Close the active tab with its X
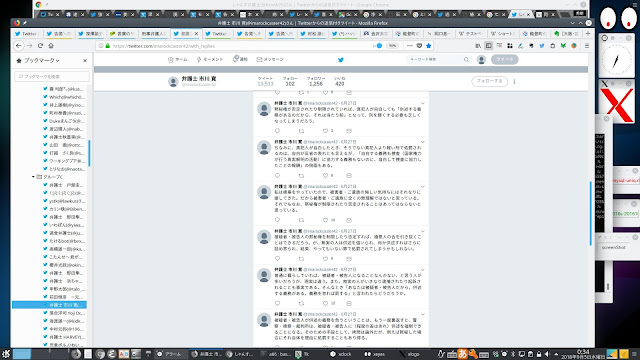 pos(196,33)
